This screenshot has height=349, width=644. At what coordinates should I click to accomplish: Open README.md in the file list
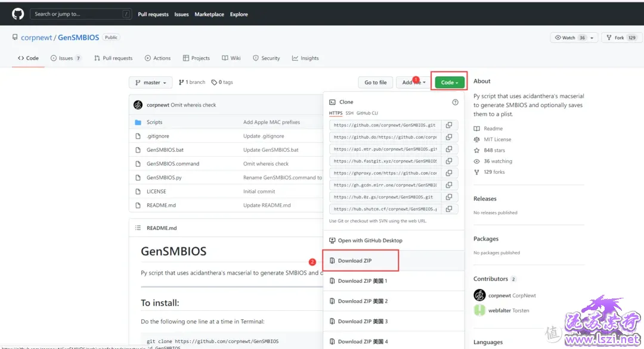161,205
